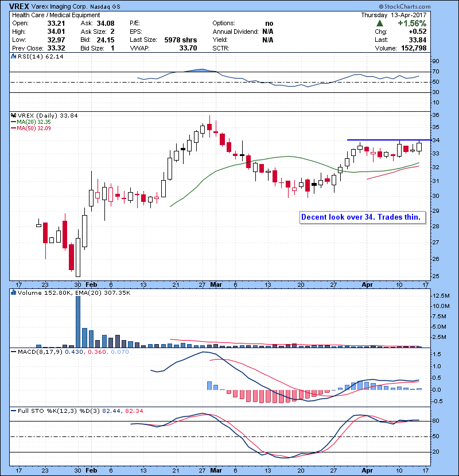Image resolution: width=459 pixels, height=476 pixels.
Task: Click the blue resistance line at 34
Action: click(x=389, y=140)
